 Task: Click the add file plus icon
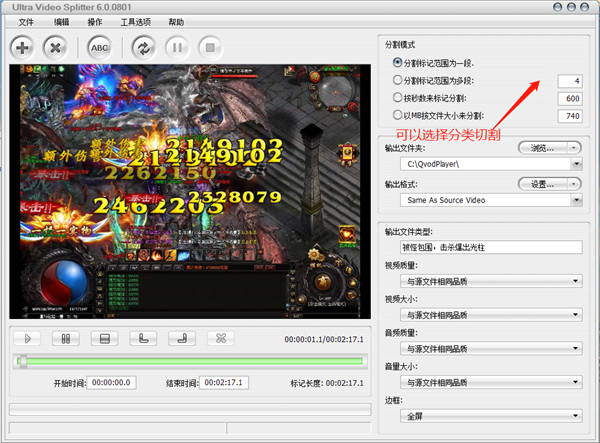tap(22, 48)
